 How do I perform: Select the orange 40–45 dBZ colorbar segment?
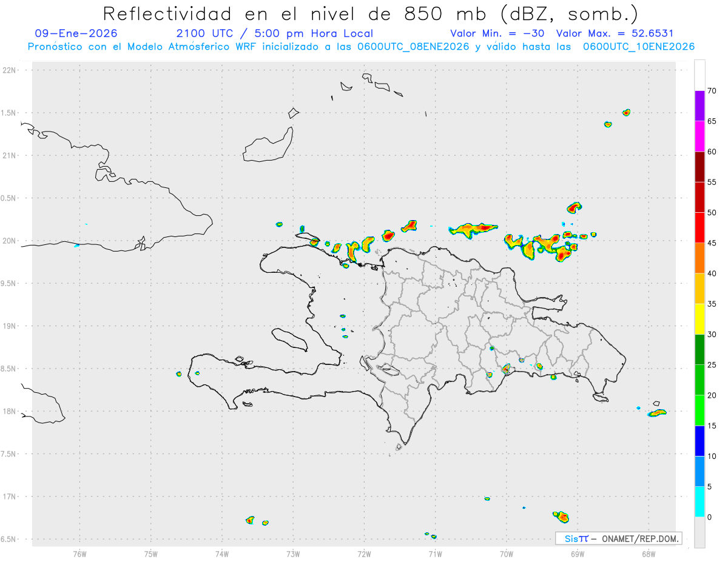699,258
